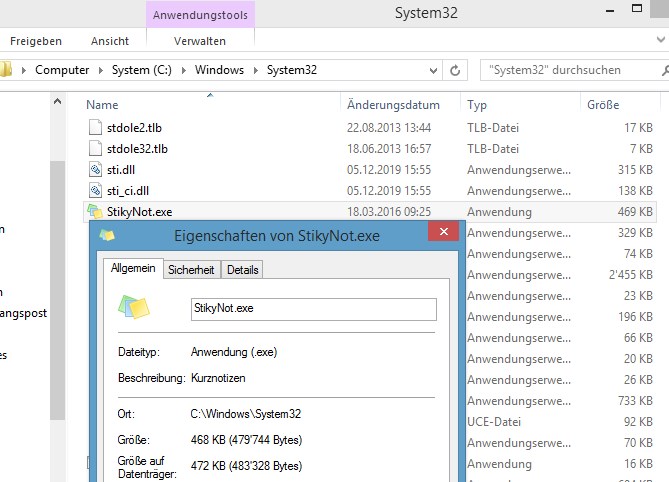
Task: Click the stdole2.tlb file icon
Action: (95, 128)
